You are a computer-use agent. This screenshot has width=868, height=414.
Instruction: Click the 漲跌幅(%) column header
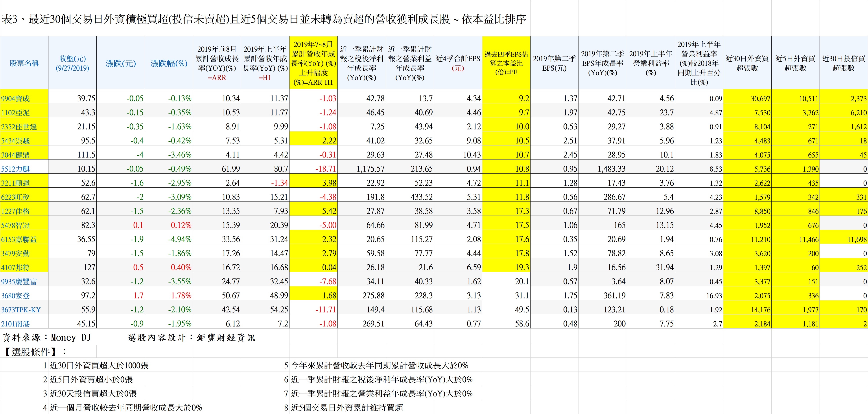pos(169,63)
